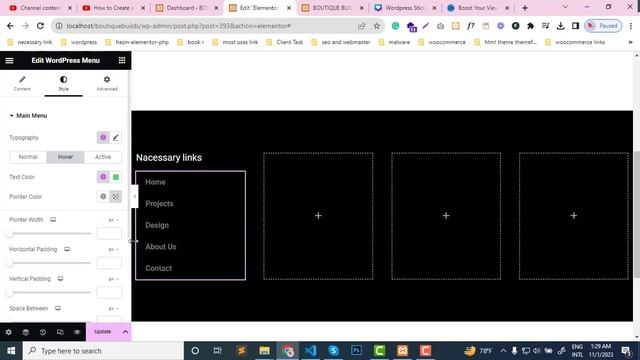Select responsive device icon beside Space Between
This screenshot has height=360, width=640.
pos(58,308)
